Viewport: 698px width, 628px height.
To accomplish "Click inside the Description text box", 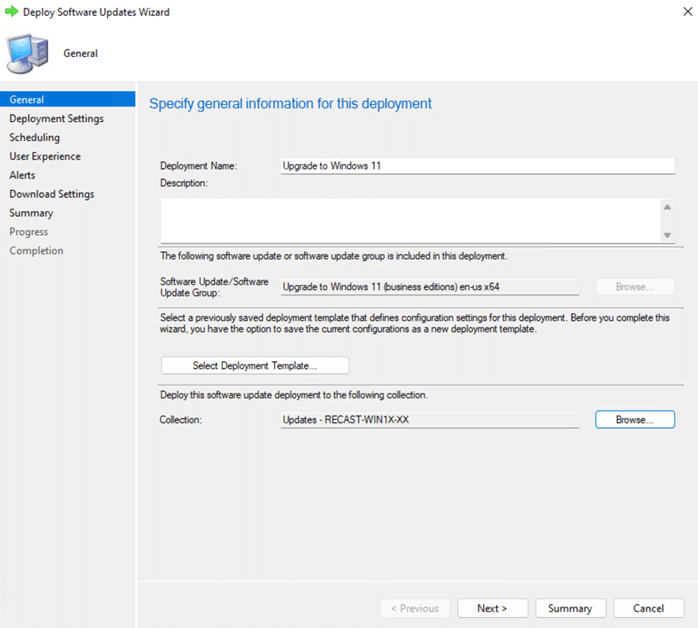I will point(410,219).
